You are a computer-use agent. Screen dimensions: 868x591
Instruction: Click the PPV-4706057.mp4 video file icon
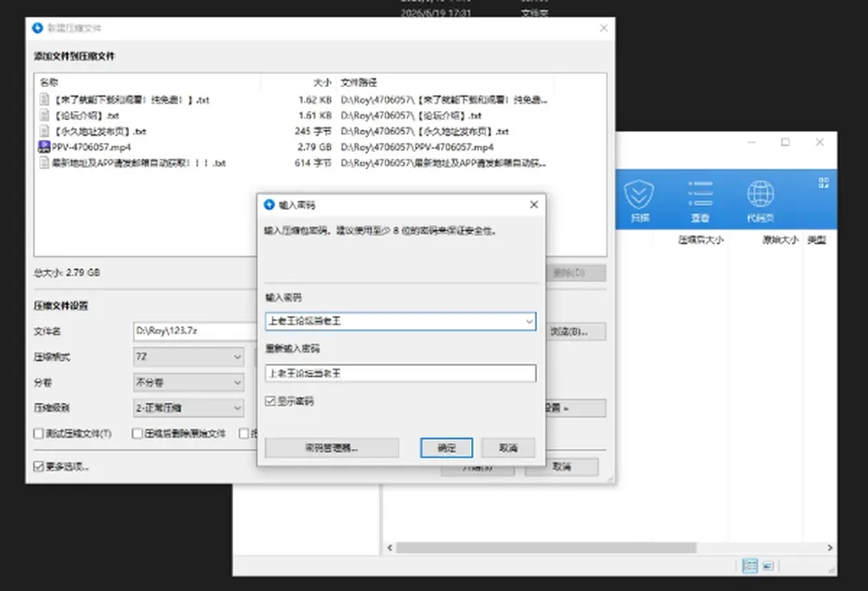pos(43,146)
